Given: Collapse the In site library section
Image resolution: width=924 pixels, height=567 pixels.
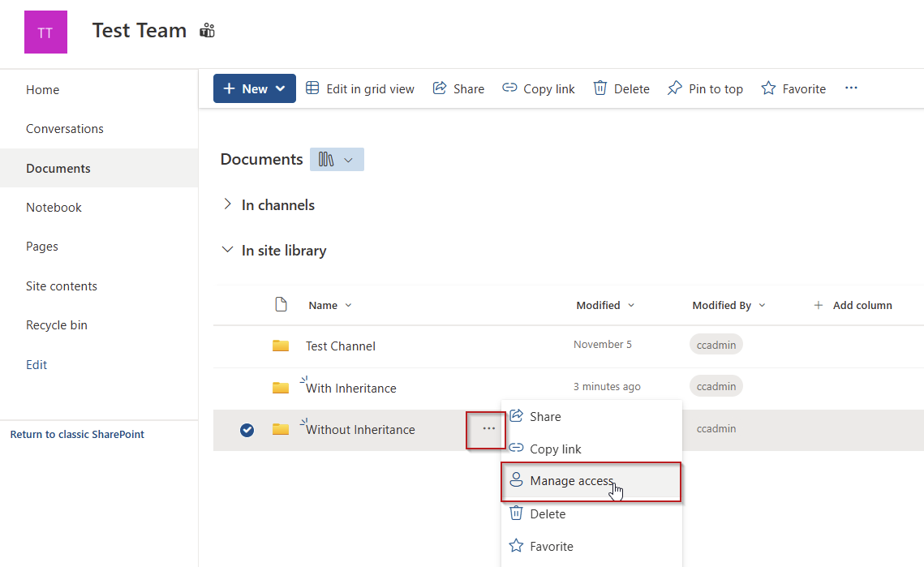Looking at the screenshot, I should (228, 251).
